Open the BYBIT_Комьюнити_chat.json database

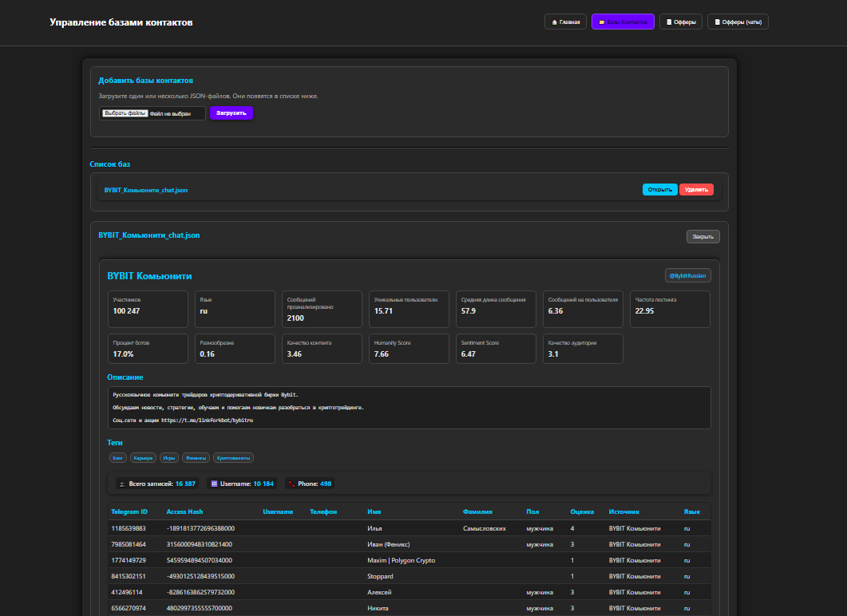coord(659,190)
